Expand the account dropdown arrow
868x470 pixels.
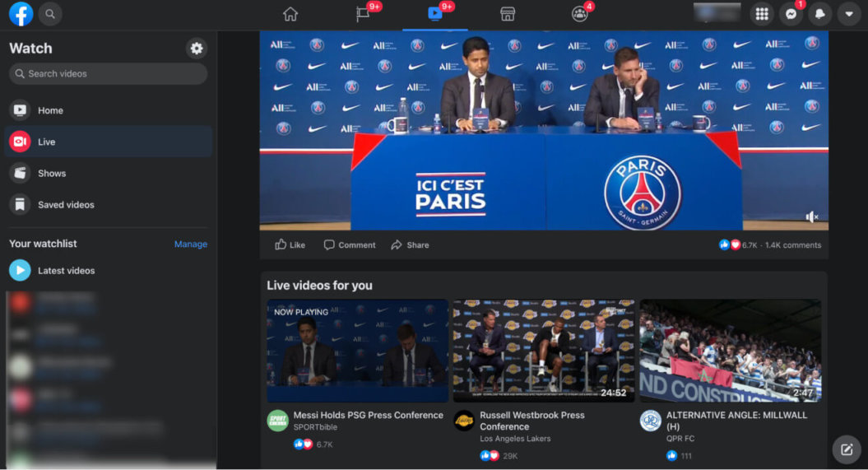[x=848, y=14]
